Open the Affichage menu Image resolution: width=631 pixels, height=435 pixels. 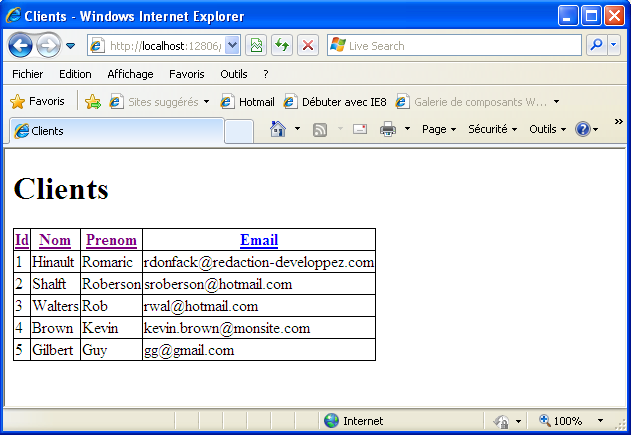(130, 74)
